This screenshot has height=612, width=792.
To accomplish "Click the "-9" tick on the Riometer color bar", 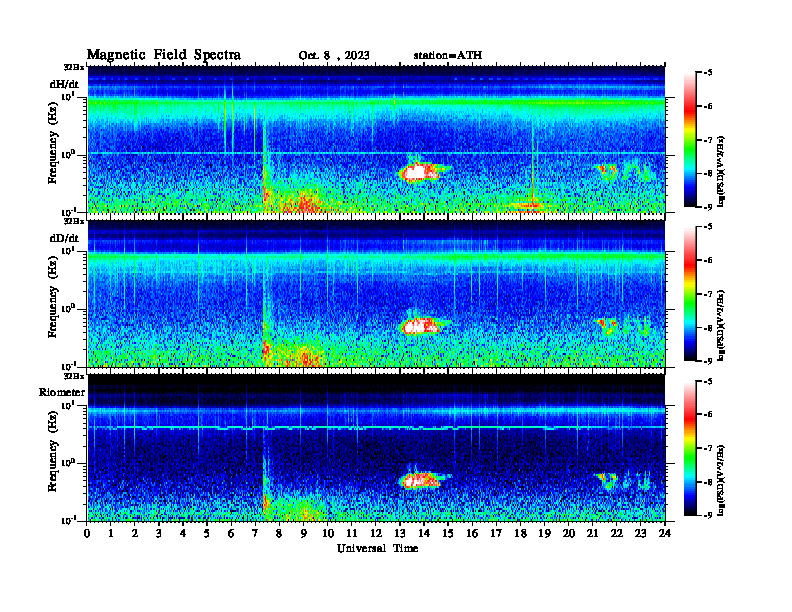I will point(708,515).
